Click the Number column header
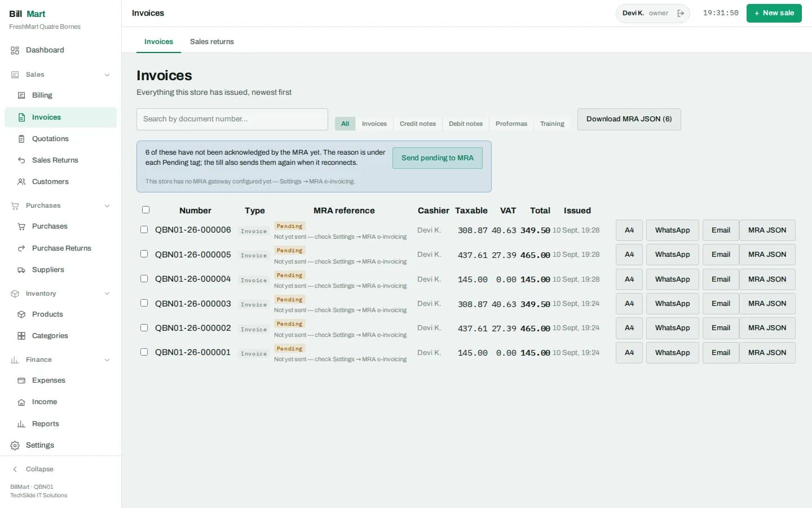Viewport: 812px width, 508px height. 195,211
